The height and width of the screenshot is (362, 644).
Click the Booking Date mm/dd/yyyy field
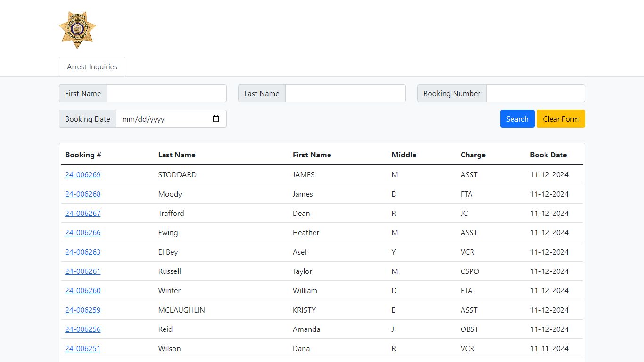click(171, 119)
